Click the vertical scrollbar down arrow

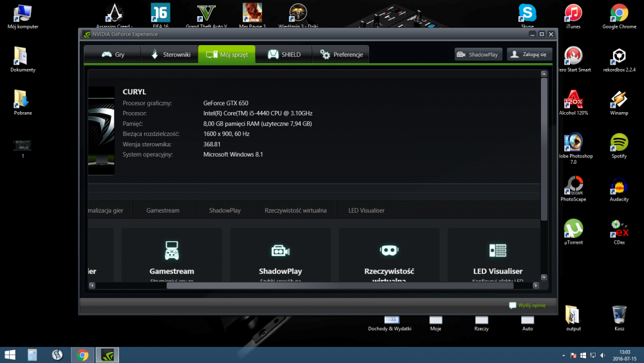pyautogui.click(x=544, y=277)
